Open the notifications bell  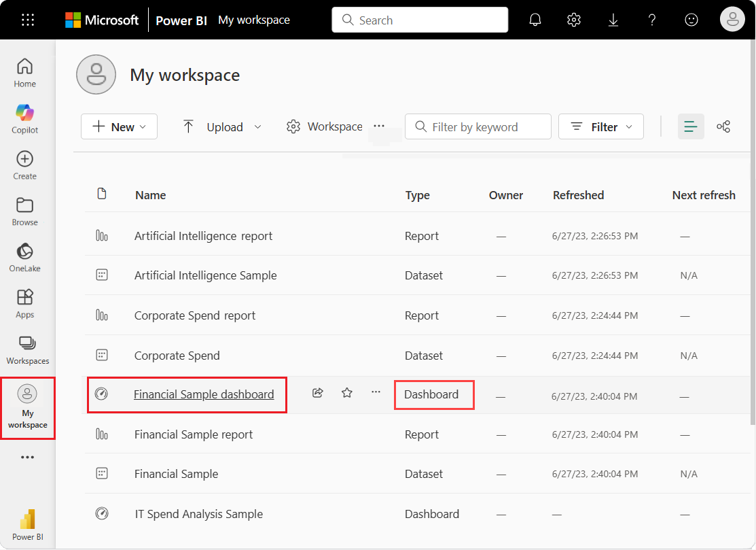pos(535,20)
